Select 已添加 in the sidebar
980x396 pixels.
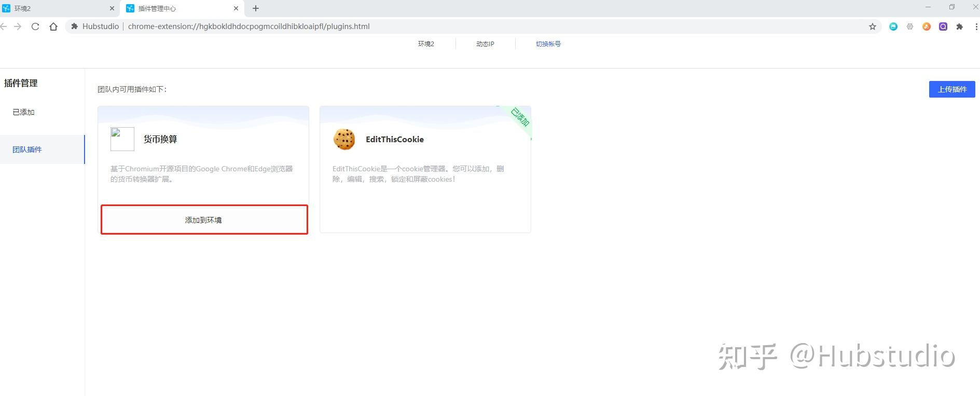pyautogui.click(x=24, y=112)
